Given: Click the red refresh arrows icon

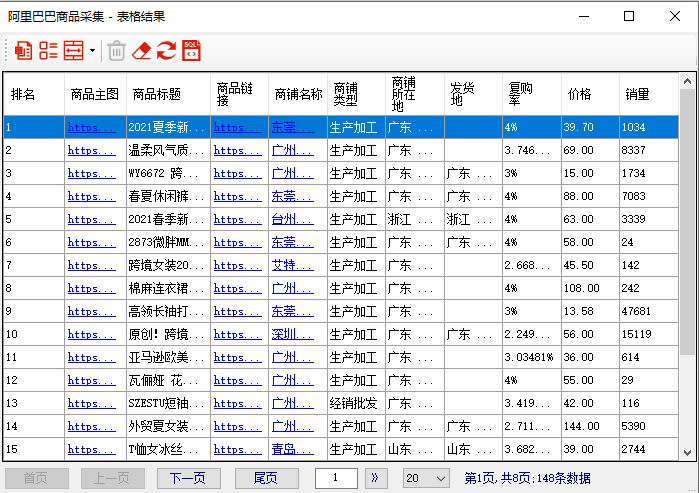Looking at the screenshot, I should tap(166, 50).
